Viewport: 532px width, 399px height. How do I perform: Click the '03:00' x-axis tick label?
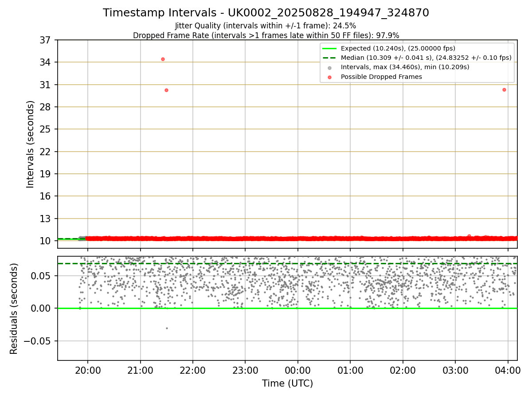tap(455, 370)
